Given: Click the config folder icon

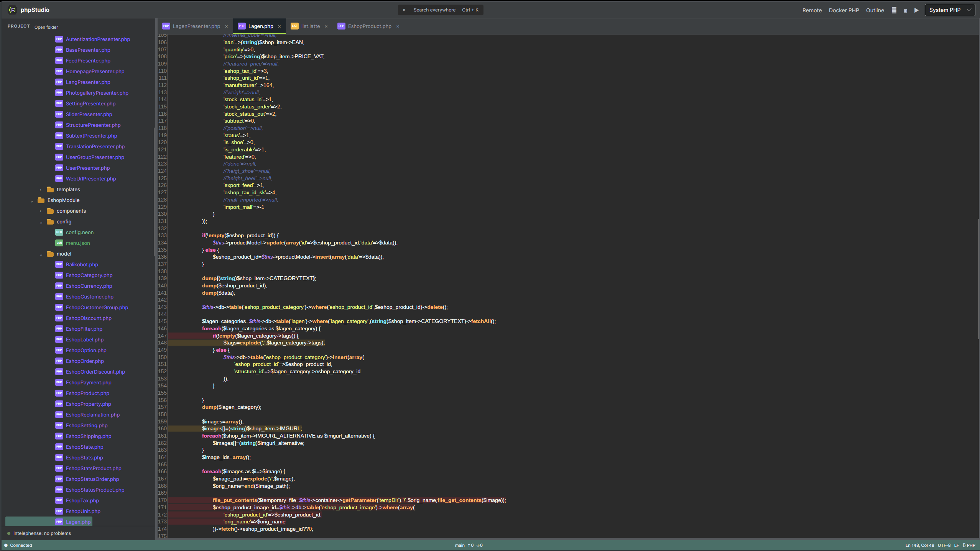Looking at the screenshot, I should (x=50, y=221).
